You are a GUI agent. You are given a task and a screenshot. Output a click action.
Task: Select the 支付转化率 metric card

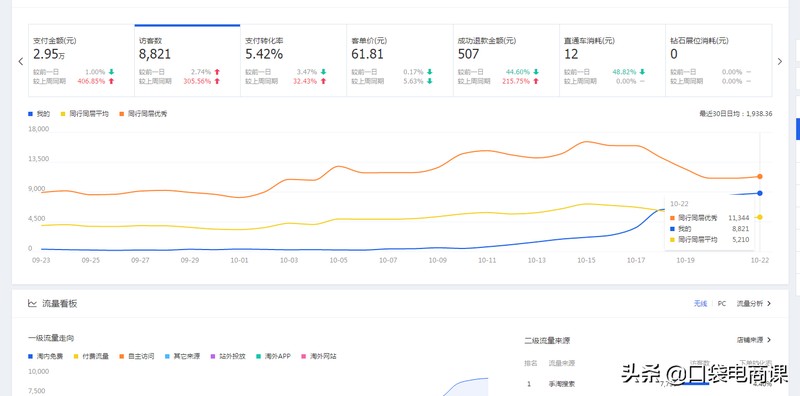(x=293, y=61)
